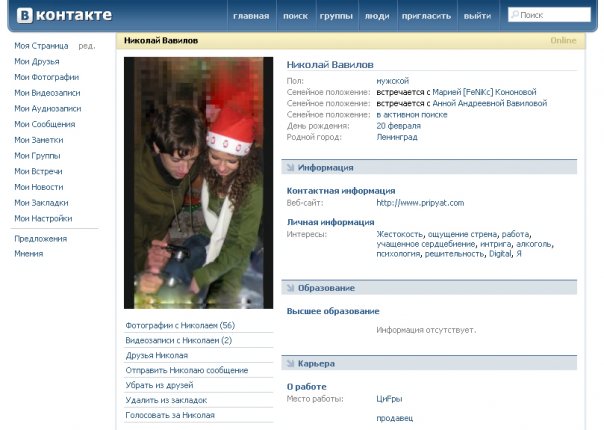Open the profile photo of Николай Вавилов

[198, 182]
